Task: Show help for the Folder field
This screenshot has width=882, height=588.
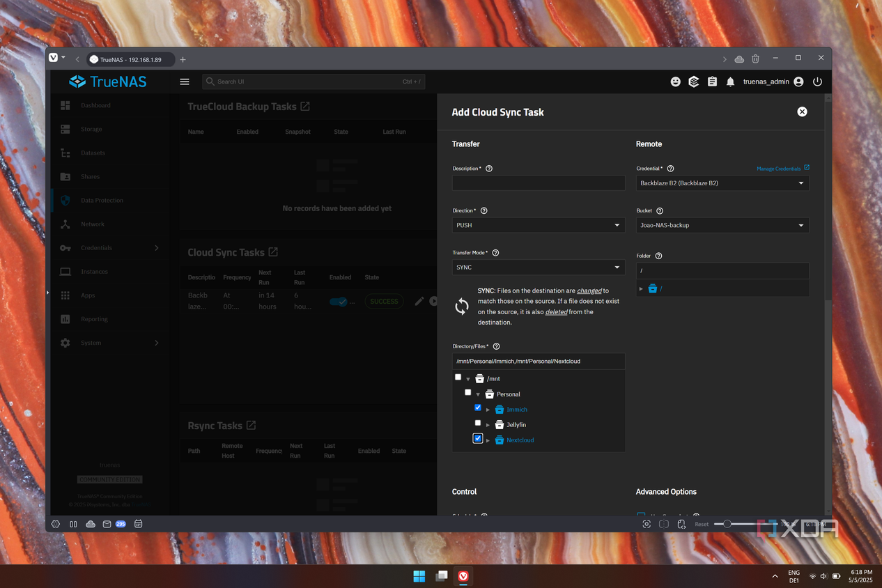Action: [x=658, y=256]
